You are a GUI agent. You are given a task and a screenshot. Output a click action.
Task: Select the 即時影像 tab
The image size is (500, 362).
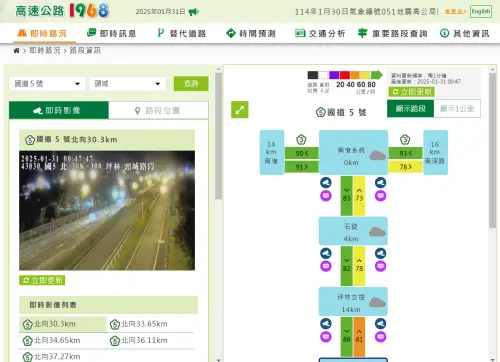click(x=59, y=110)
